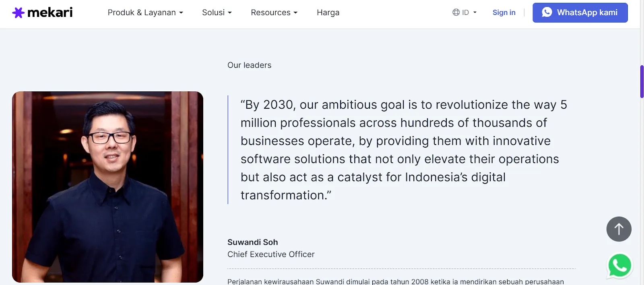Screen dimensions: 644x285
Task: Click the arrow icon in the back-to-top button
Action: 618,229
